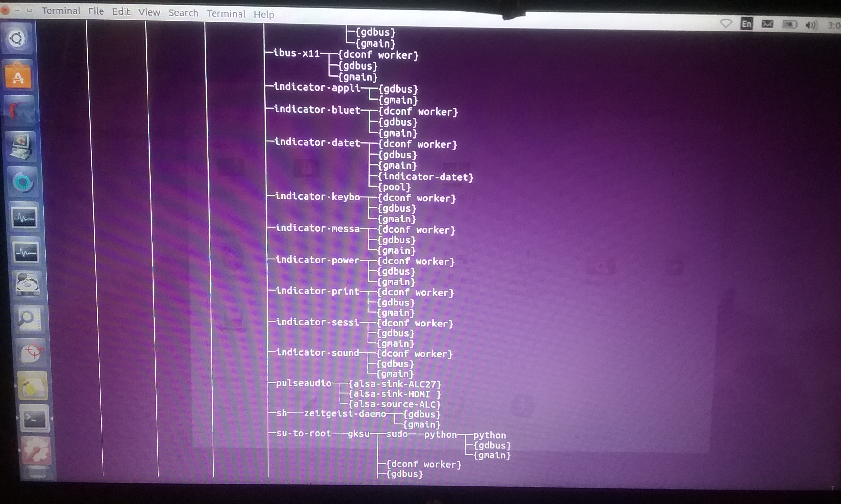
Task: Open the View menu
Action: [149, 12]
